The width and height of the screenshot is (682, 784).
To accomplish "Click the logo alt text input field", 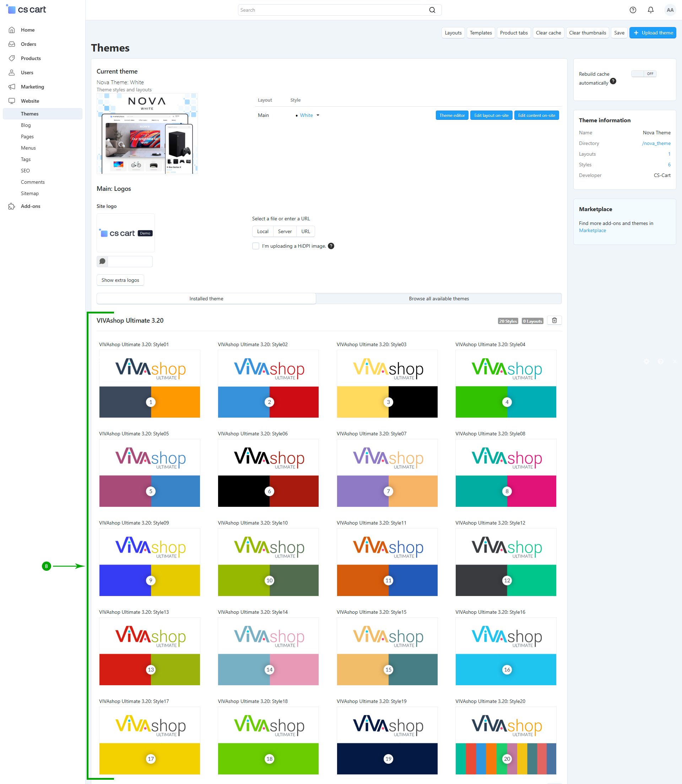I will [x=130, y=261].
